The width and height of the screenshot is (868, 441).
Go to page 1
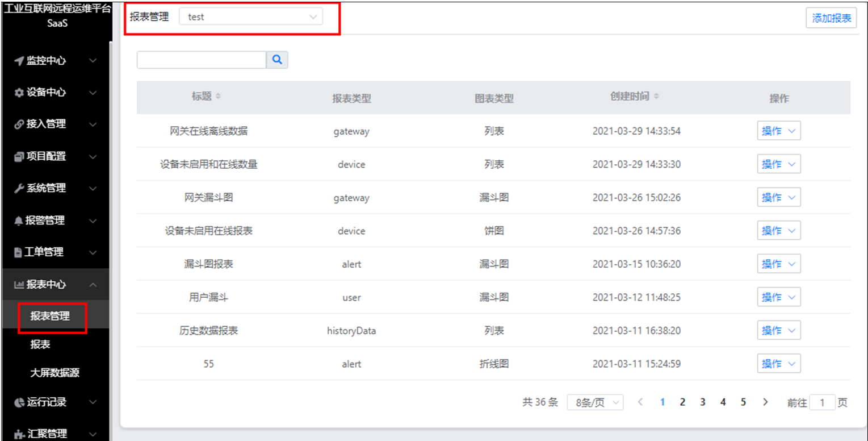tap(662, 402)
